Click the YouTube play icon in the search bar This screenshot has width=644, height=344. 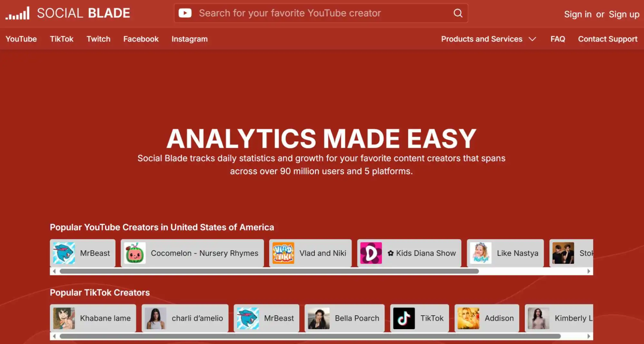186,13
